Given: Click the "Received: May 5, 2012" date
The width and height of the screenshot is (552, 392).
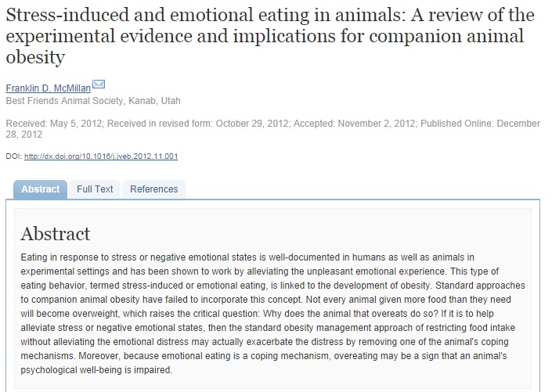Looking at the screenshot, I should click(53, 124).
